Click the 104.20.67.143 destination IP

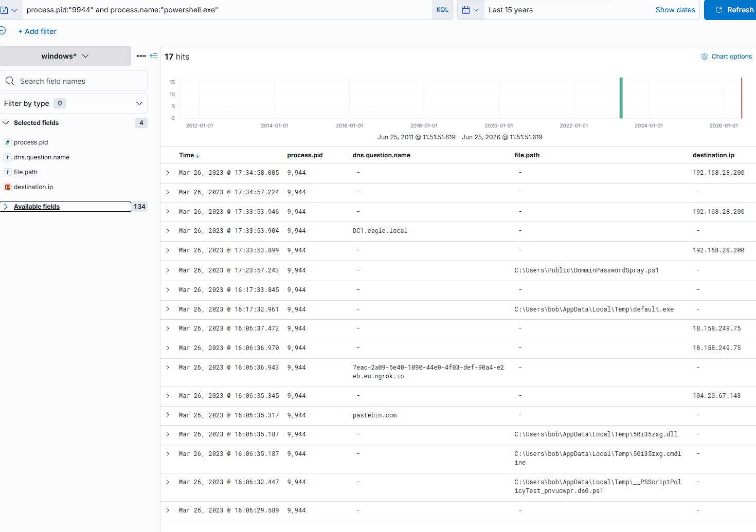pos(716,396)
